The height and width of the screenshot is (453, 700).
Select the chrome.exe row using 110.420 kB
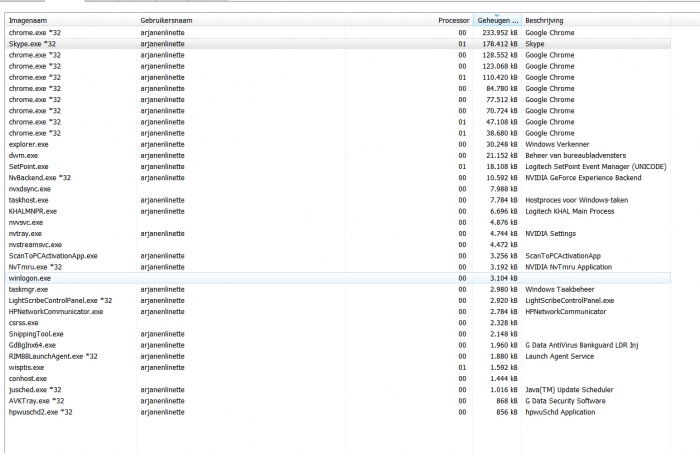(x=338, y=77)
